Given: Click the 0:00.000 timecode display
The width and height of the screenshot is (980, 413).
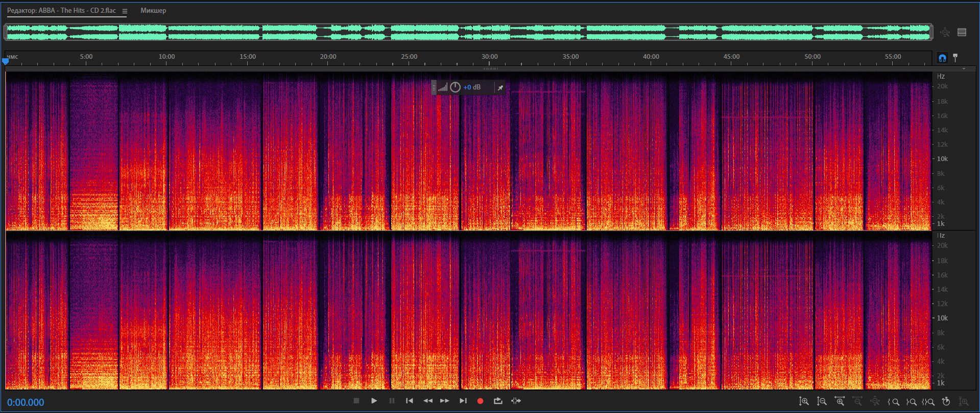Looking at the screenshot, I should click(x=26, y=402).
